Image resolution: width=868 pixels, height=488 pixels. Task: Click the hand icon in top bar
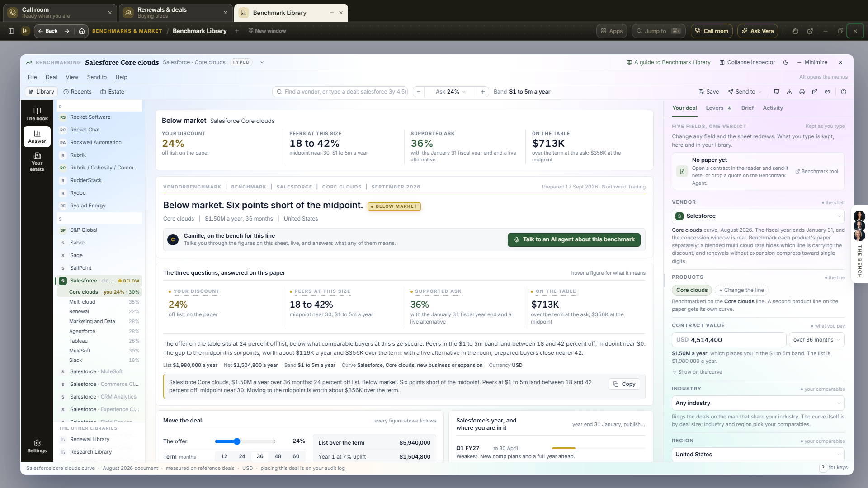pyautogui.click(x=795, y=31)
